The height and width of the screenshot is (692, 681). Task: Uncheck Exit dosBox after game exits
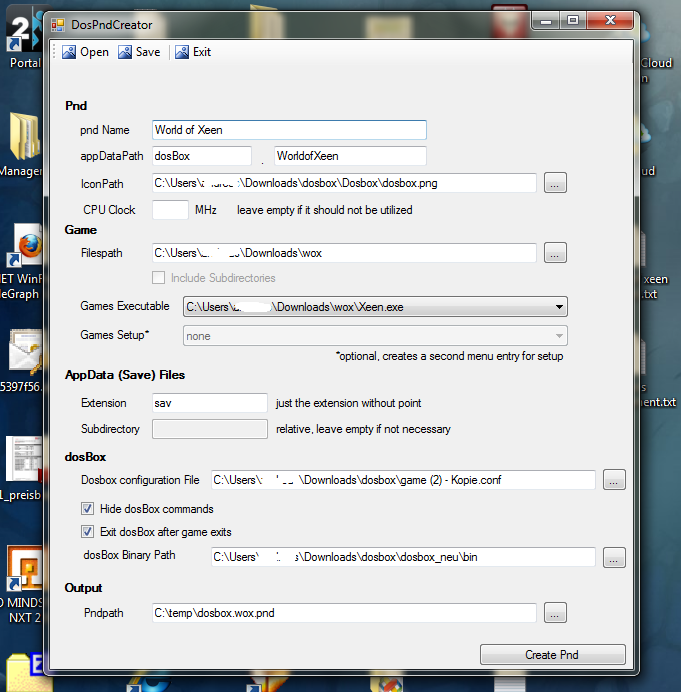[x=88, y=532]
